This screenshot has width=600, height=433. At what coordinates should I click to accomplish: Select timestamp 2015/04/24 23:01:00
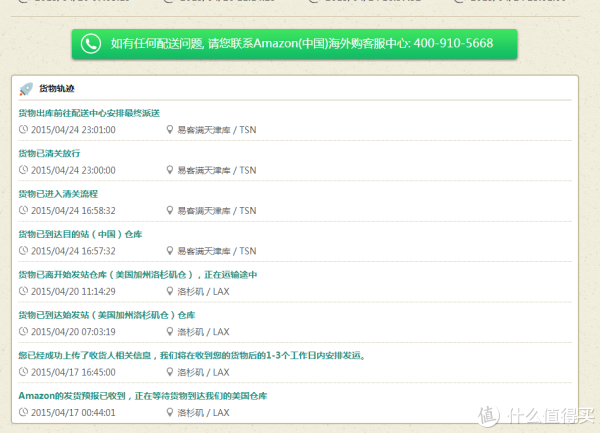point(73,130)
